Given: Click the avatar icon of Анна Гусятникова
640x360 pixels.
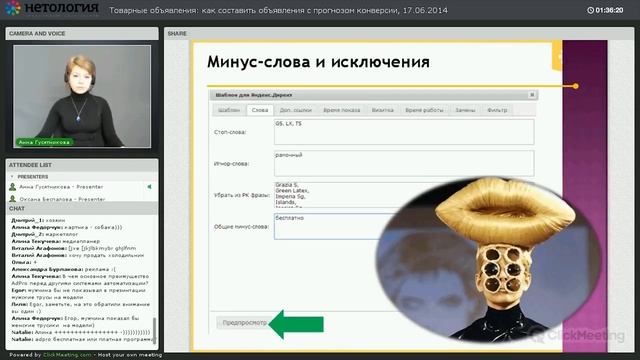Looking at the screenshot, I should pyautogui.click(x=13, y=187).
